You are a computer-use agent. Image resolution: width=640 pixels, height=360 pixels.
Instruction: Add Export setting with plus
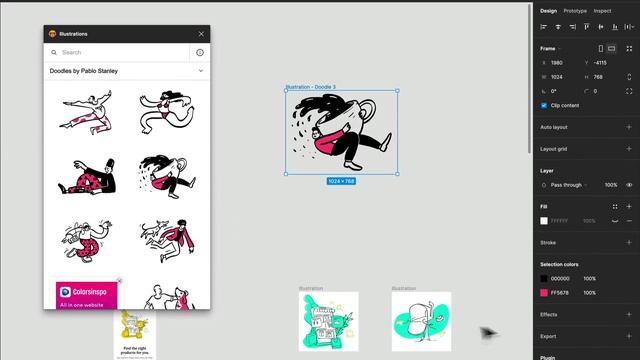[629, 336]
